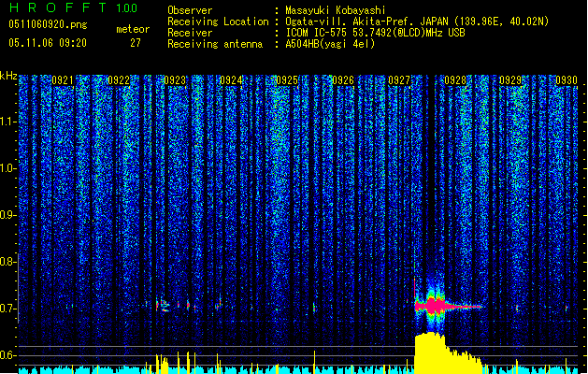
Task: Click the meteor count label
Action: [133, 29]
